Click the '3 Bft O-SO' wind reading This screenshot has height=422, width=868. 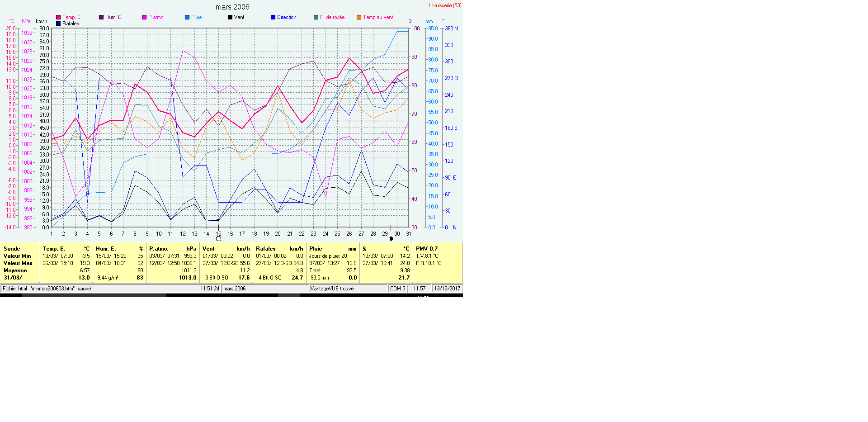(x=217, y=278)
